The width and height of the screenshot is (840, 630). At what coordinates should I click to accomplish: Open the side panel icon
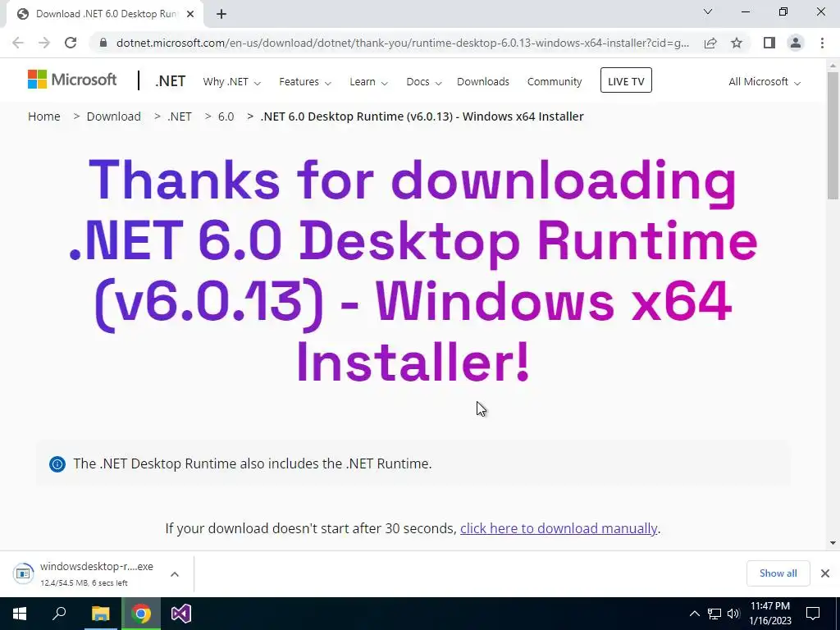[x=769, y=43]
